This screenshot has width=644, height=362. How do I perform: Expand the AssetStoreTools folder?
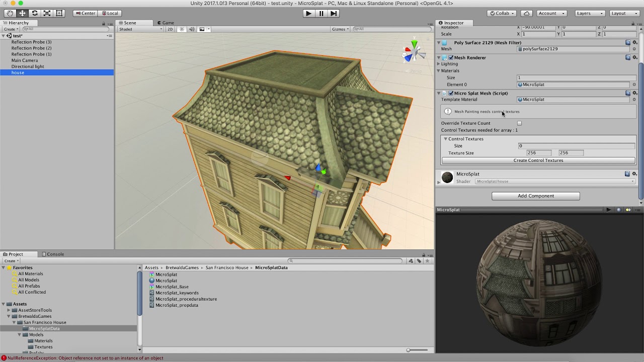(x=9, y=310)
